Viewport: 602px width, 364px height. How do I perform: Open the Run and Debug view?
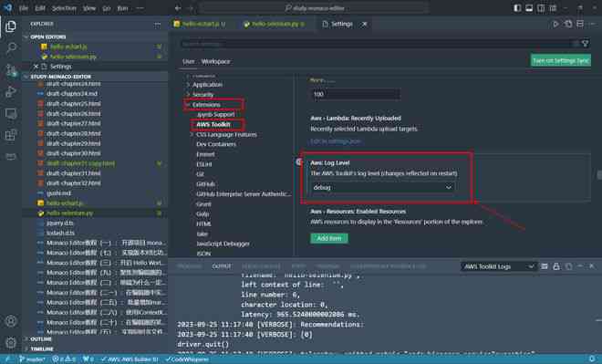click(x=11, y=92)
